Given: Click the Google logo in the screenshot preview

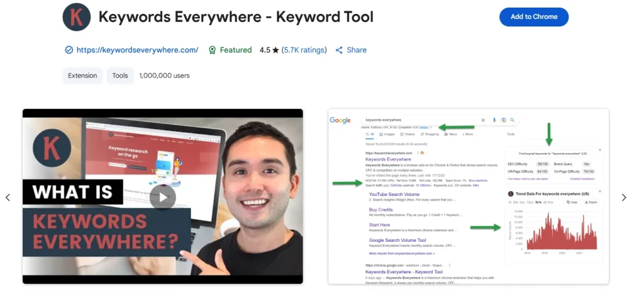Looking at the screenshot, I should click(340, 120).
